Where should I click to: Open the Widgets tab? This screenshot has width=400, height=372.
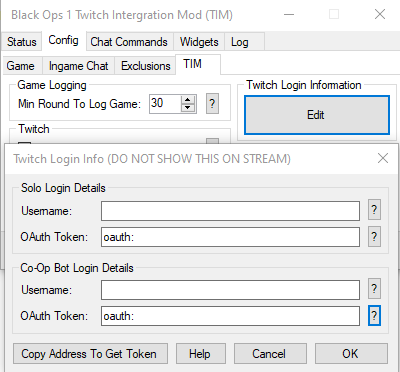[199, 42]
